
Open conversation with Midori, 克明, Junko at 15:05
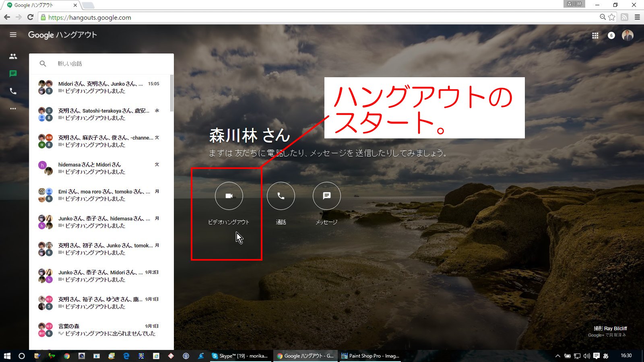pos(100,87)
